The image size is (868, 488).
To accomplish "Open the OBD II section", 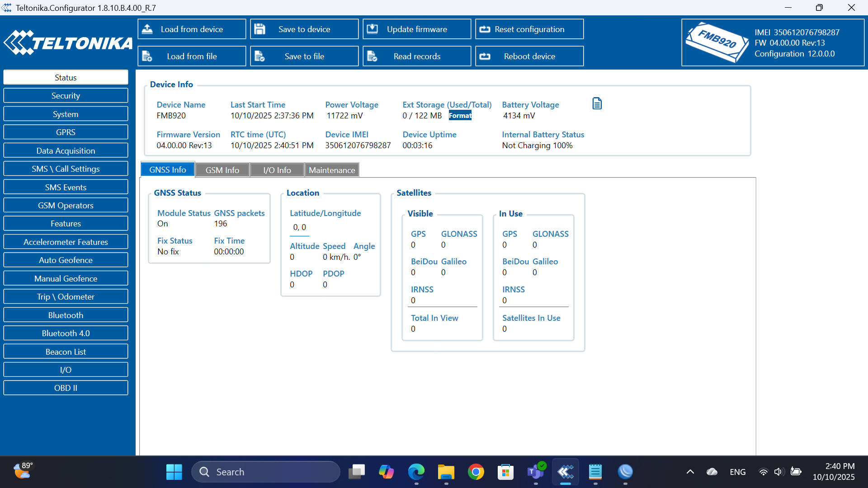I will tap(66, 388).
